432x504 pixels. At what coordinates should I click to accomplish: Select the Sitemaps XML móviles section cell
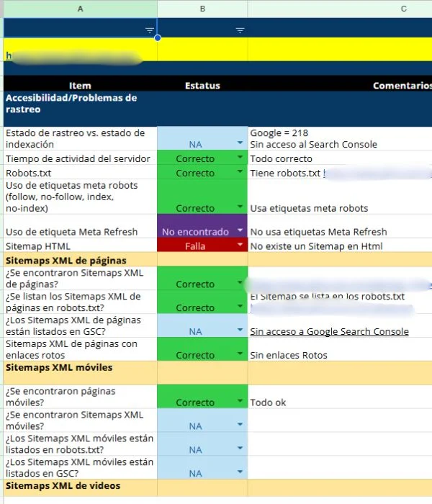click(79, 368)
